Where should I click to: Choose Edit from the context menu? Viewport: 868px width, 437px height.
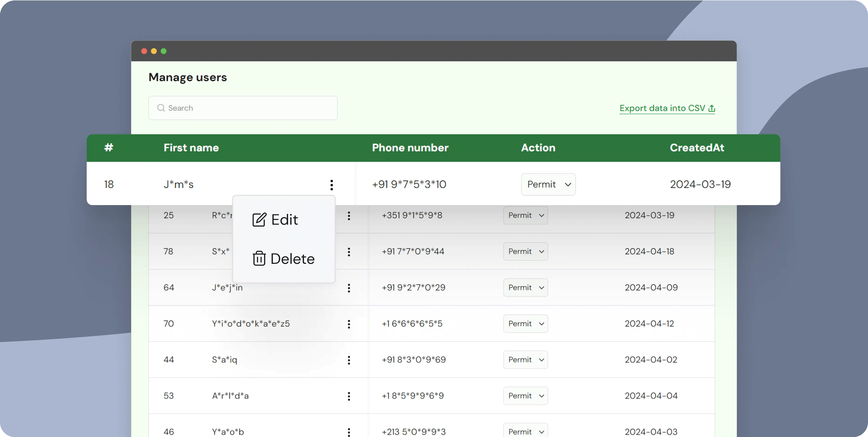tap(275, 220)
